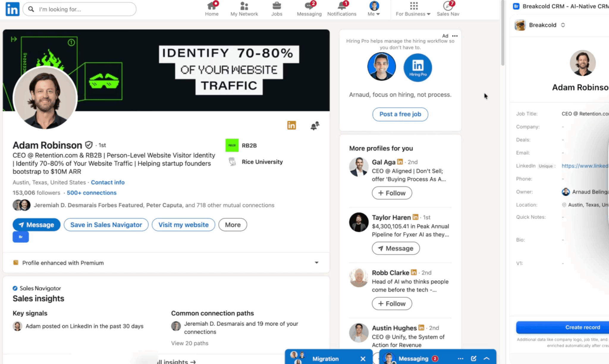Click Owner Arnaud Belinga field
The width and height of the screenshot is (609, 364).
[585, 192]
